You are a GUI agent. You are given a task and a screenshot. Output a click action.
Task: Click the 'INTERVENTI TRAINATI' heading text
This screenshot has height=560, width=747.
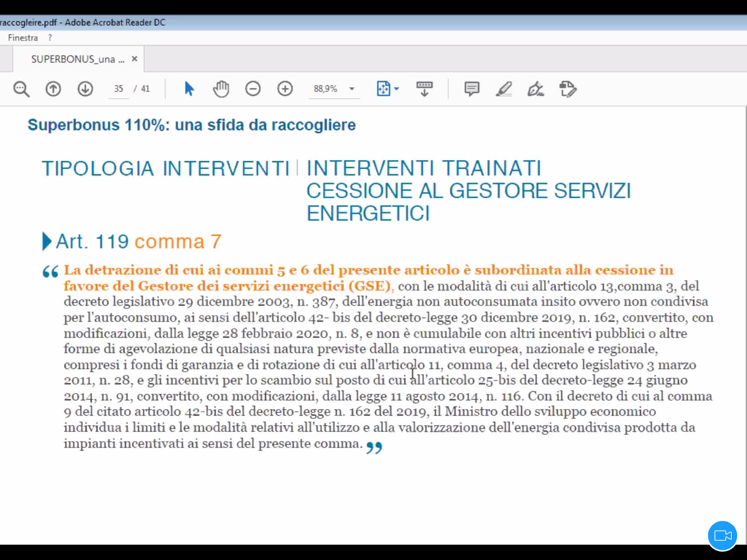(x=423, y=168)
